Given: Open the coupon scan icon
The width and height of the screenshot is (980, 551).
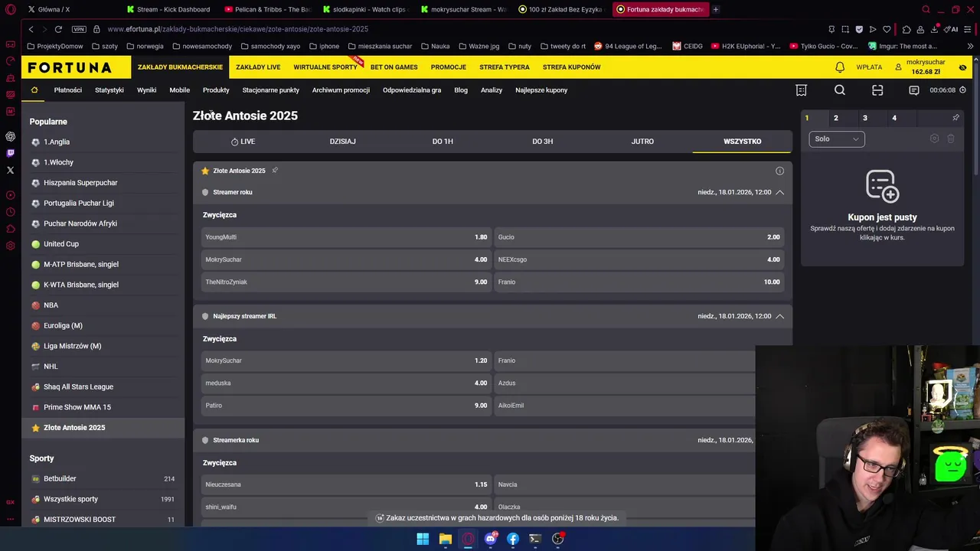Looking at the screenshot, I should click(x=877, y=90).
